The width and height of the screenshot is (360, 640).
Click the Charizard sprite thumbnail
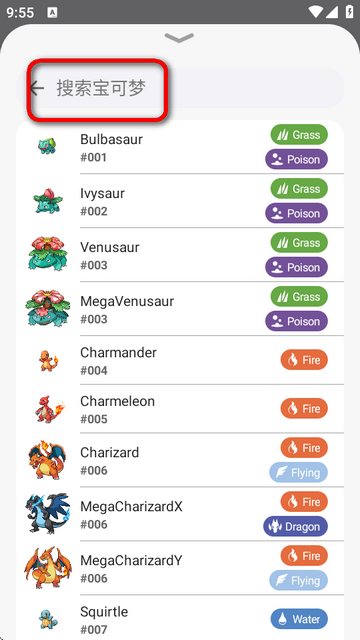pos(47,460)
